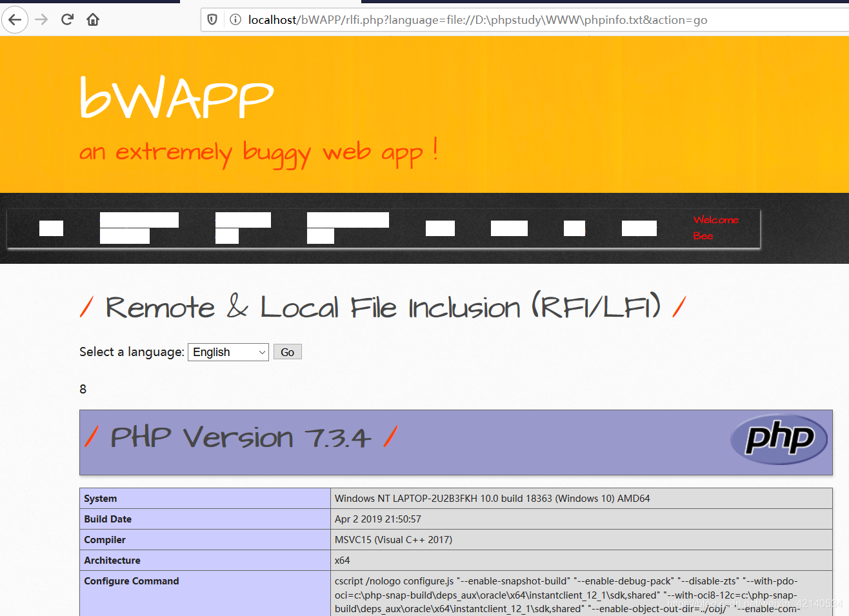Image resolution: width=849 pixels, height=616 pixels.
Task: Select the 'Compiler' table label
Action: [x=105, y=540]
